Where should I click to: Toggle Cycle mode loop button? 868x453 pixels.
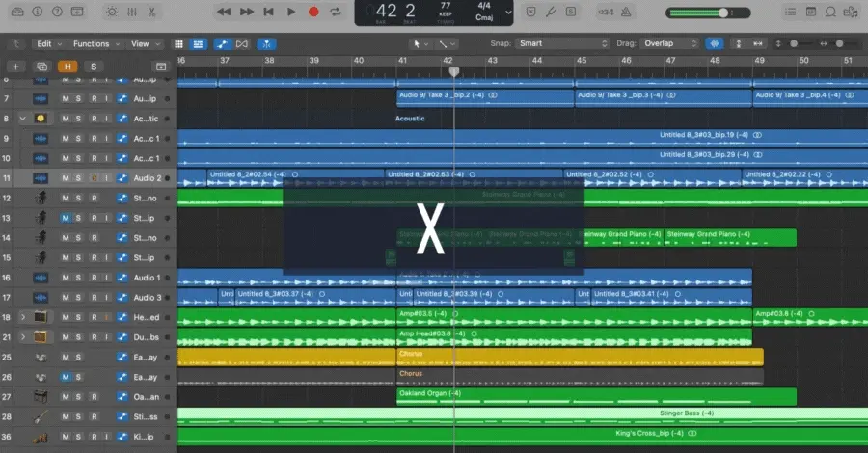pos(336,12)
